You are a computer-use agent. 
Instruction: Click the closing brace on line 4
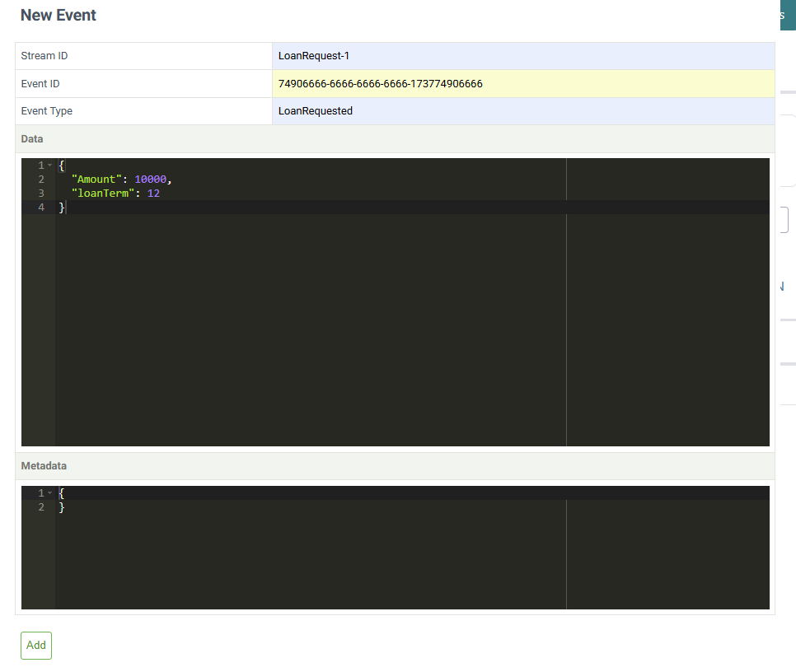[x=62, y=207]
